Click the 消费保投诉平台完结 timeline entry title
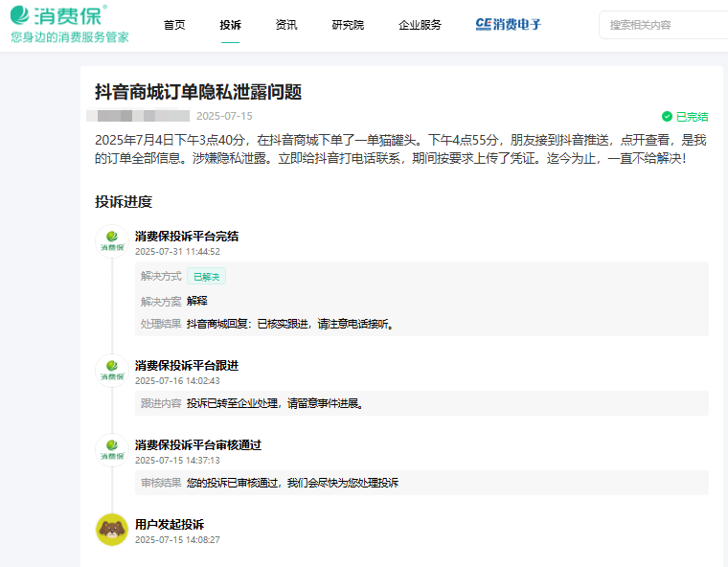 [187, 236]
